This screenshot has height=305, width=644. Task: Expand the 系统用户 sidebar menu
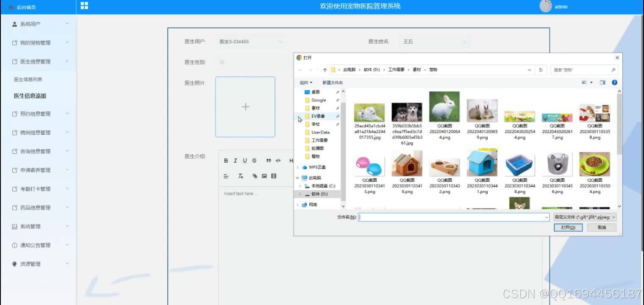coord(38,24)
